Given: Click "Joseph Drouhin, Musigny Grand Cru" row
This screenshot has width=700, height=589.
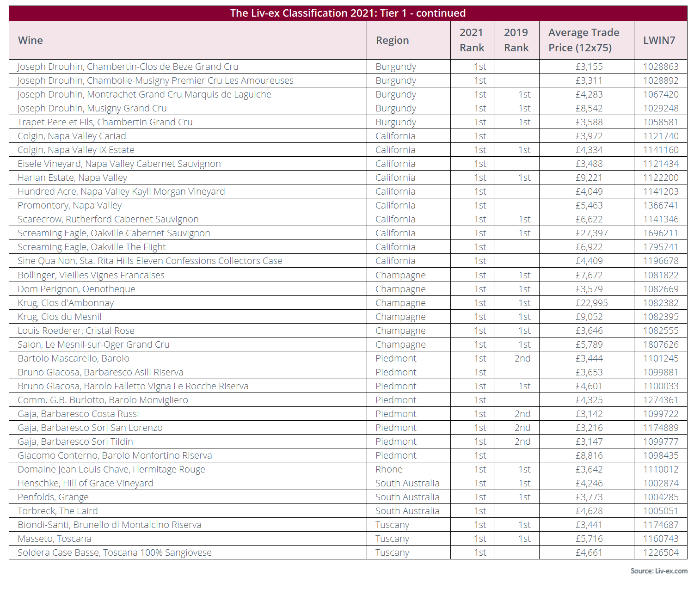Looking at the screenshot, I should pyautogui.click(x=348, y=108).
